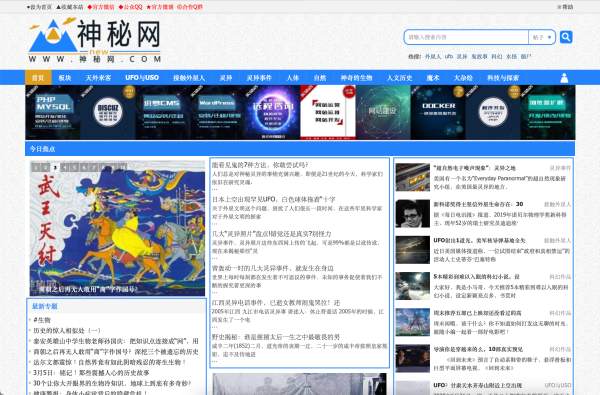Image resolution: width=600 pixels, height=395 pixels.
Task: Open the 自然 navigation item
Action: [320, 78]
